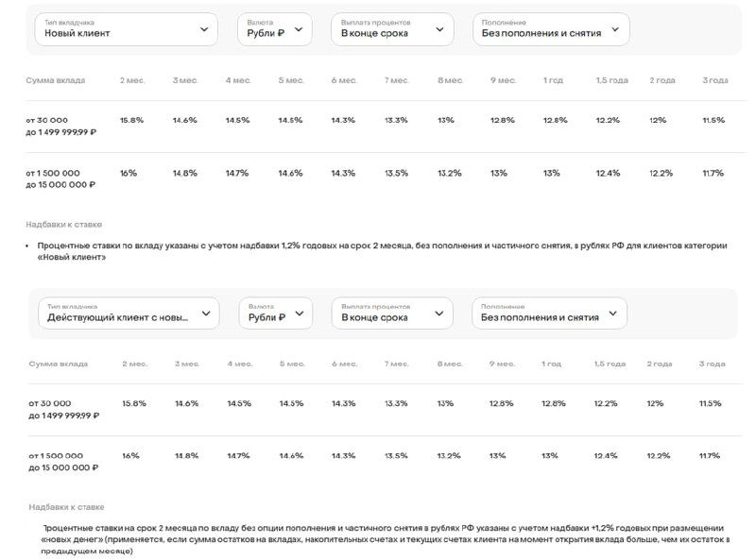756x560 pixels.
Task: Expand the upper "В конце срока" interest payout dropdown
Action: [391, 29]
